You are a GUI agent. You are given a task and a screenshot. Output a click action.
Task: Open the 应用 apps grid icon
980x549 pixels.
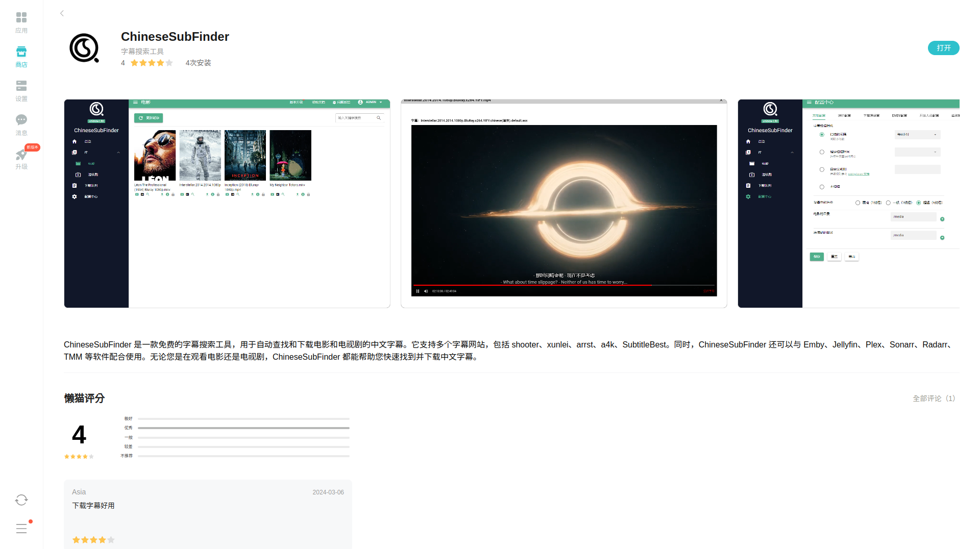tap(21, 18)
